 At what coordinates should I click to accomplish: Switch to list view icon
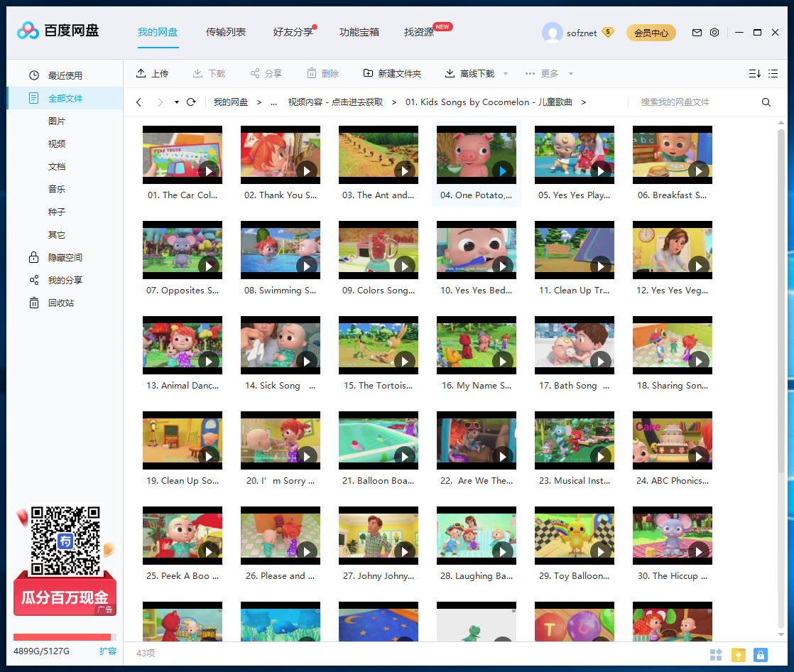(773, 73)
